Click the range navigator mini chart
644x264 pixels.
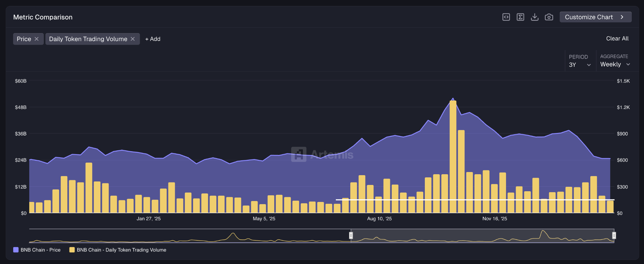tap(321, 236)
